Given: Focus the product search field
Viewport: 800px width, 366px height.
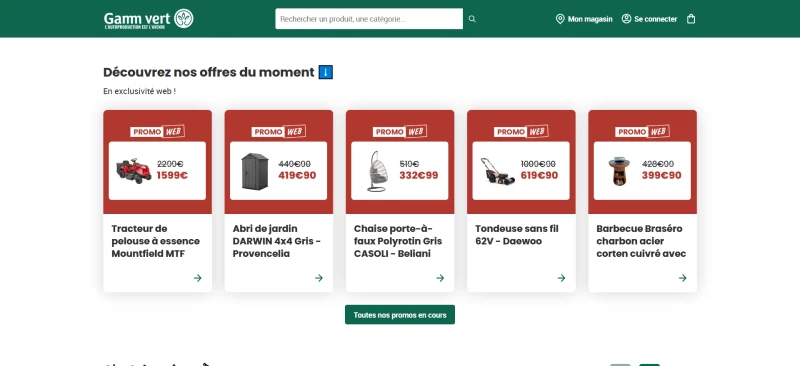Looking at the screenshot, I should point(369,19).
